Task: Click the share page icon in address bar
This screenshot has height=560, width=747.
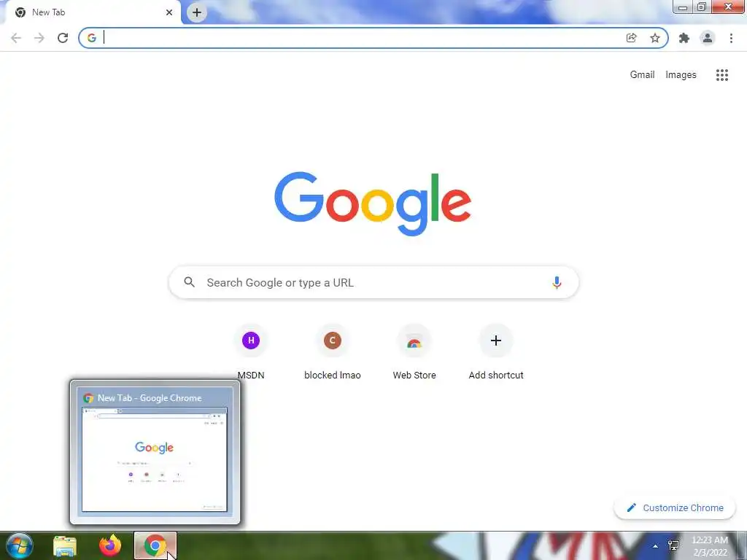Action: [x=631, y=38]
